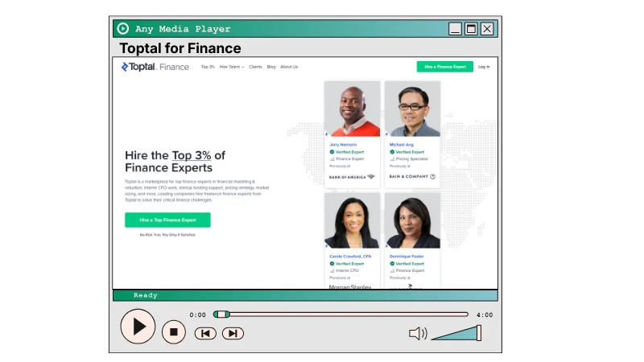Click the underlined Top 3% headline link
The height and width of the screenshot is (362, 644).
[x=192, y=155]
